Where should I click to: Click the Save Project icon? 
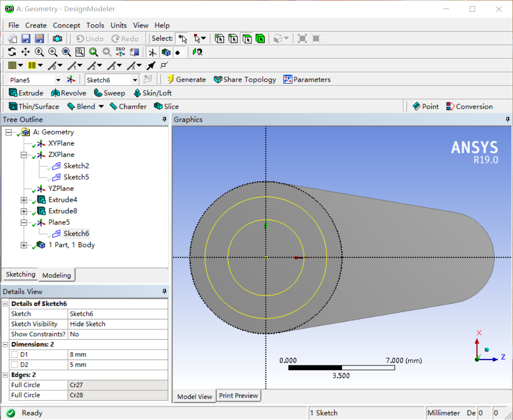click(x=26, y=39)
